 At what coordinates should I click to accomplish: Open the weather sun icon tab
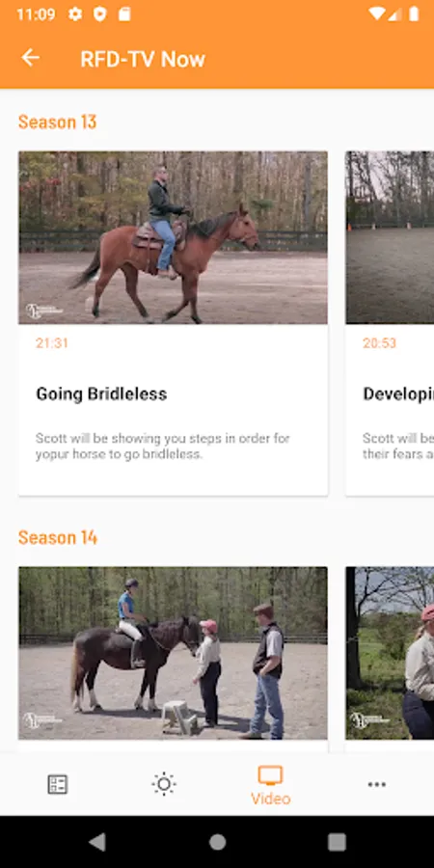164,784
